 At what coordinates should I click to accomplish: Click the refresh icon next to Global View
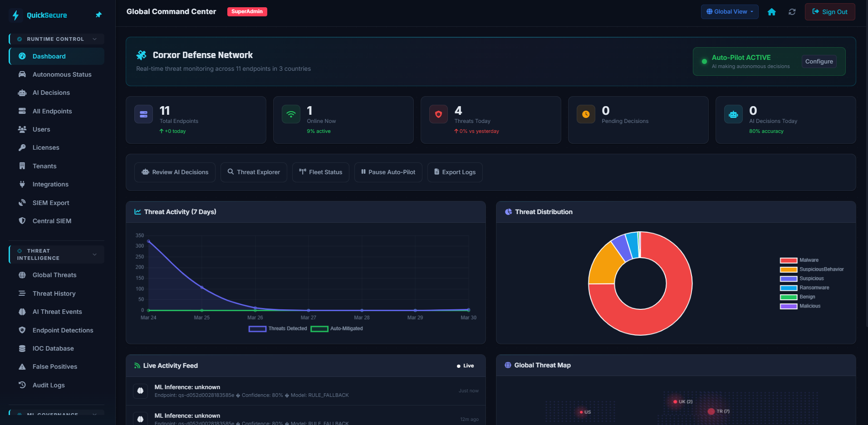click(x=792, y=12)
